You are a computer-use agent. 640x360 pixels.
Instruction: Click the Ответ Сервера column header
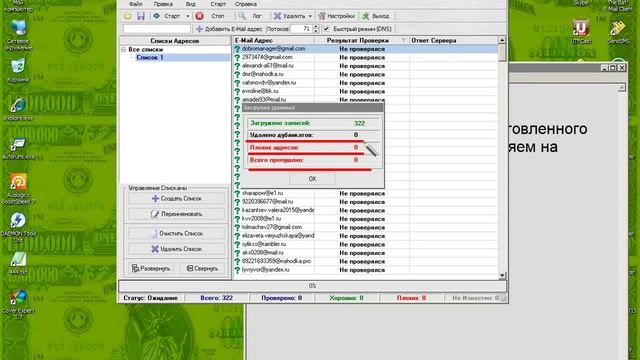[454, 40]
